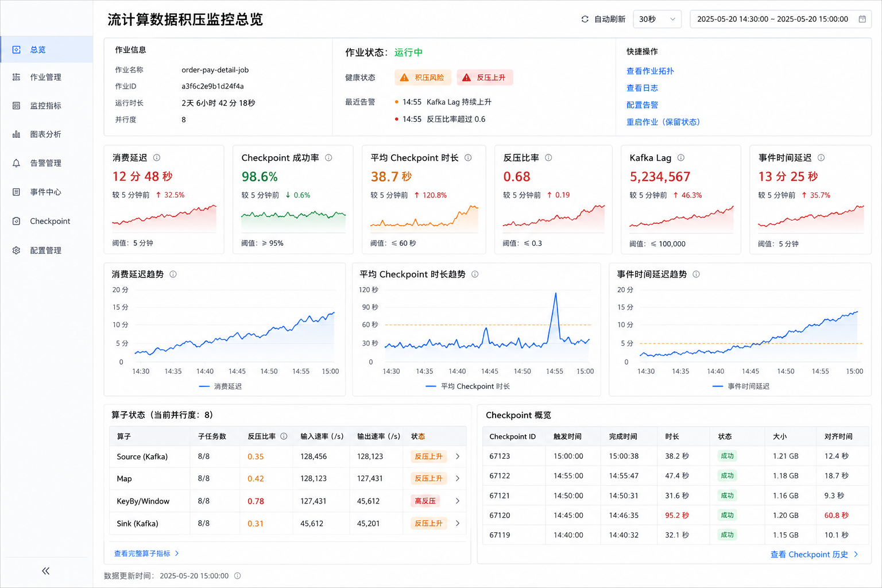Click Checkpoint ID 67123 cell
The width and height of the screenshot is (882, 588).
500,457
